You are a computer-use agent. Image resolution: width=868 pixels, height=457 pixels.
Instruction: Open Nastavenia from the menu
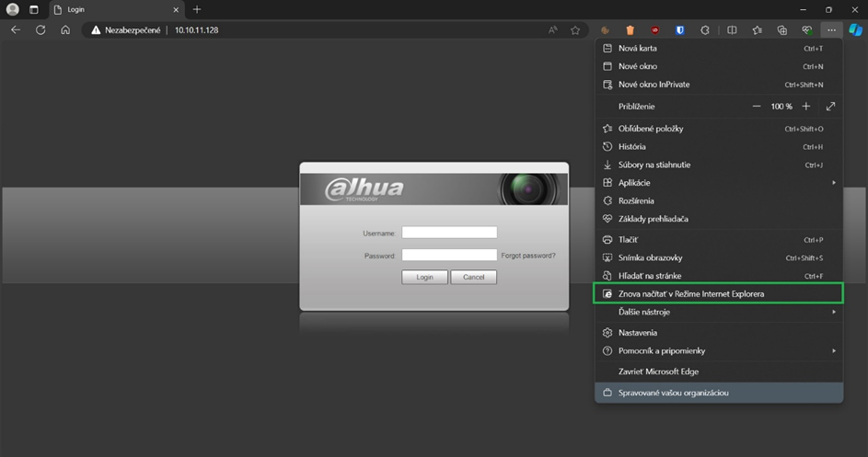[x=637, y=333]
